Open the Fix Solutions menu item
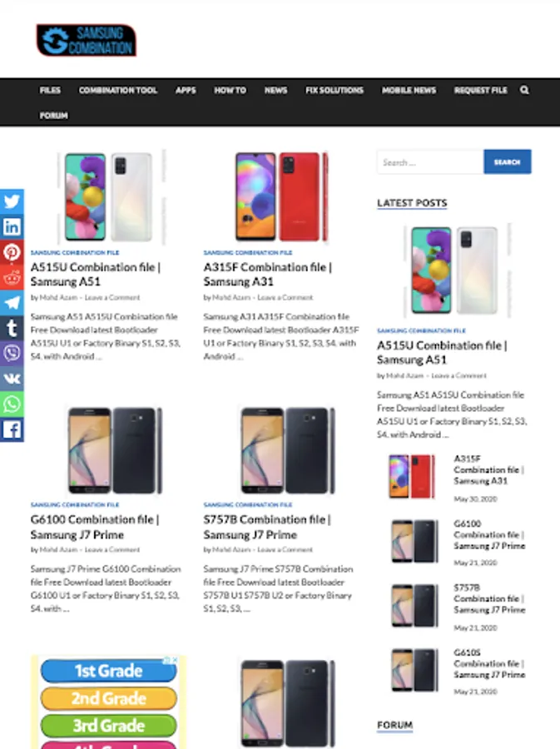 coord(335,90)
